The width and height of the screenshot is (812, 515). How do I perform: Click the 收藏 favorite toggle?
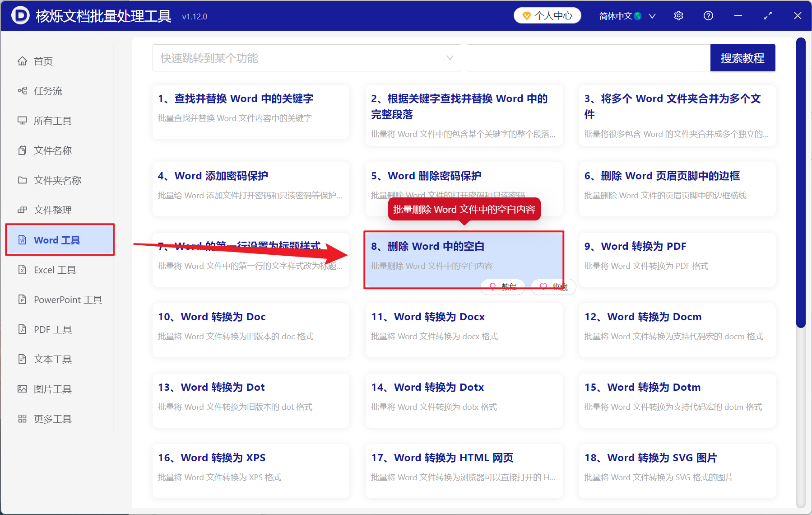tap(552, 287)
